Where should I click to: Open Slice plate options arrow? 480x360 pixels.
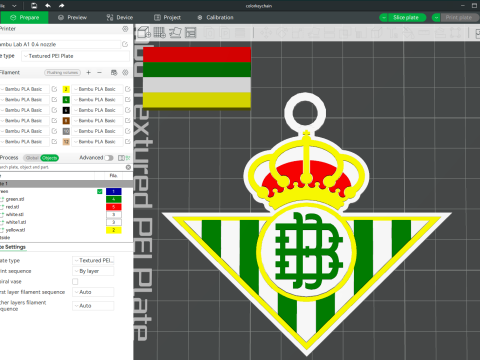[383, 18]
